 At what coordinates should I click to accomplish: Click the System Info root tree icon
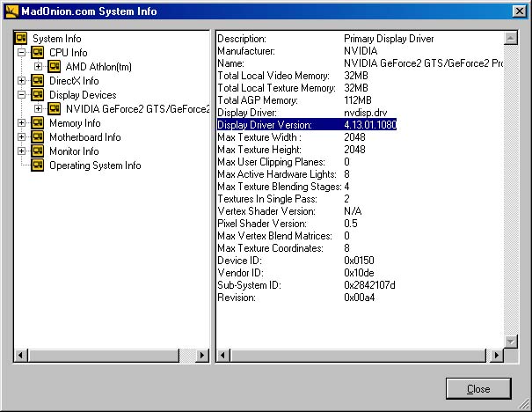(21, 39)
